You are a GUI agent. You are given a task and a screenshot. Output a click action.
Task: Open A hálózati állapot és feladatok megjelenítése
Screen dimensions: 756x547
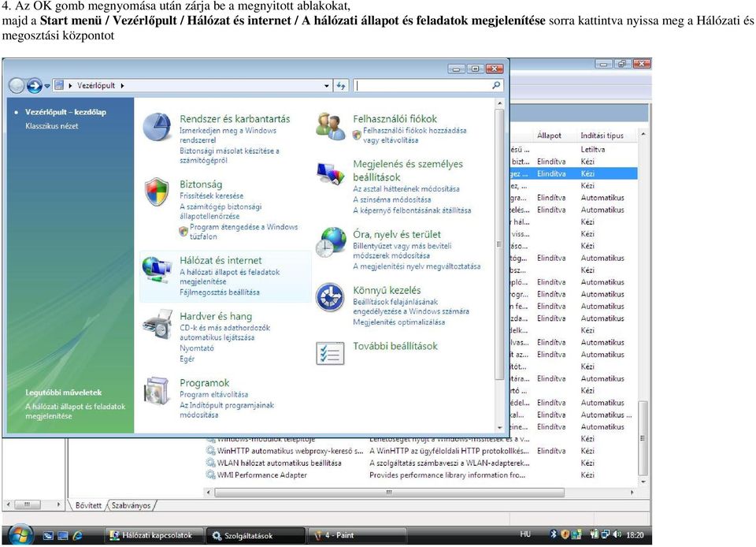229,277
